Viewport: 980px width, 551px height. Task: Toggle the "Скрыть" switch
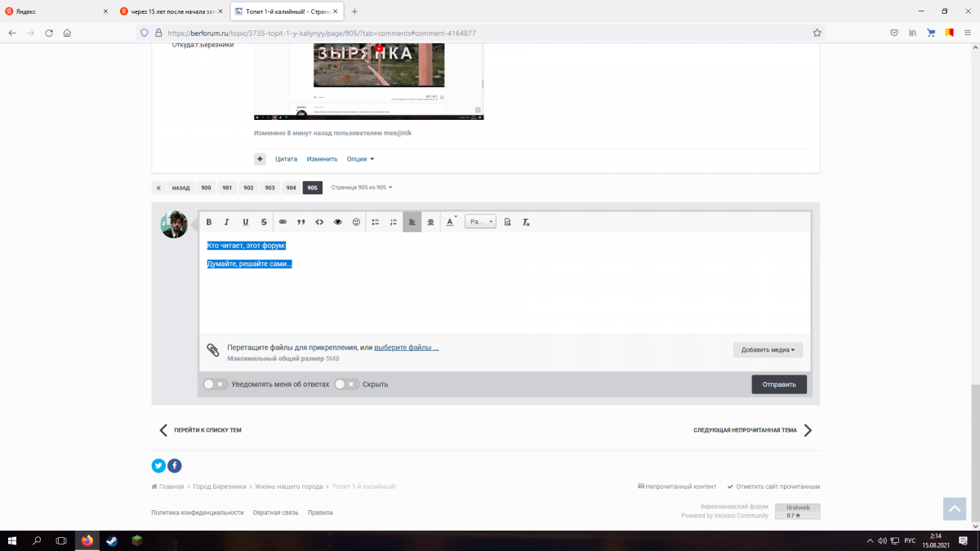(x=346, y=384)
